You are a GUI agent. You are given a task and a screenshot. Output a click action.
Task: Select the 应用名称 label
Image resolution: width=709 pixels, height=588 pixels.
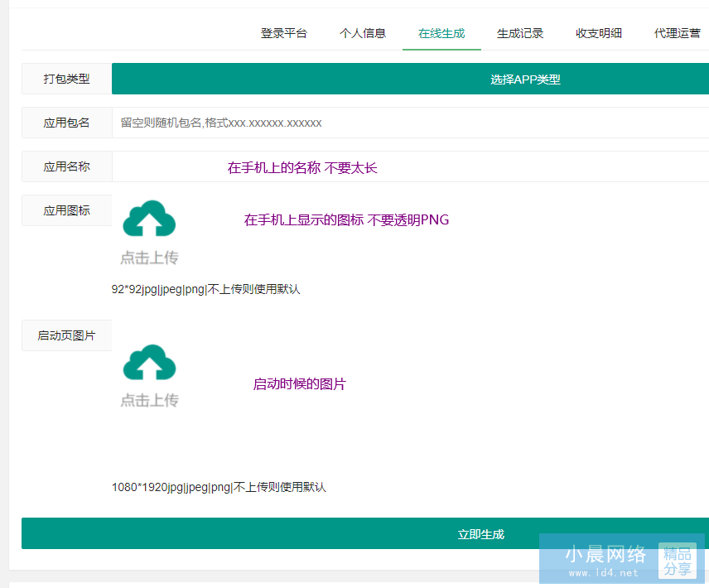(x=67, y=166)
